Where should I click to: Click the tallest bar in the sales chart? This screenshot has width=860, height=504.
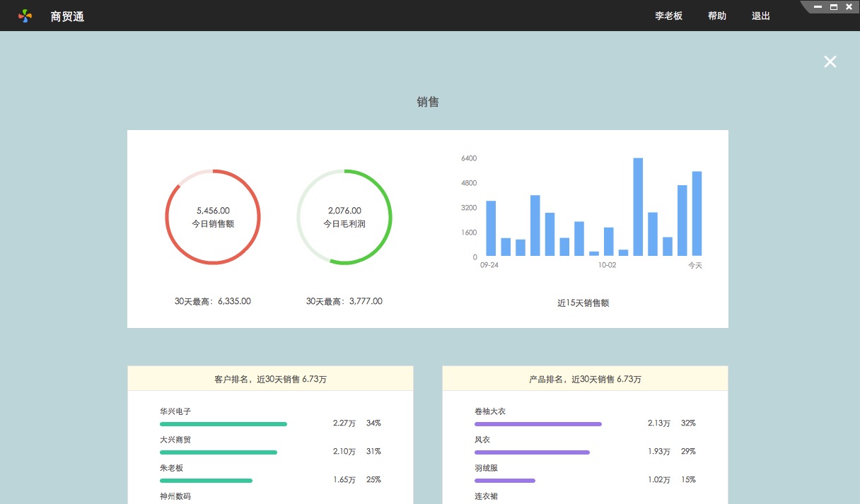tap(638, 206)
